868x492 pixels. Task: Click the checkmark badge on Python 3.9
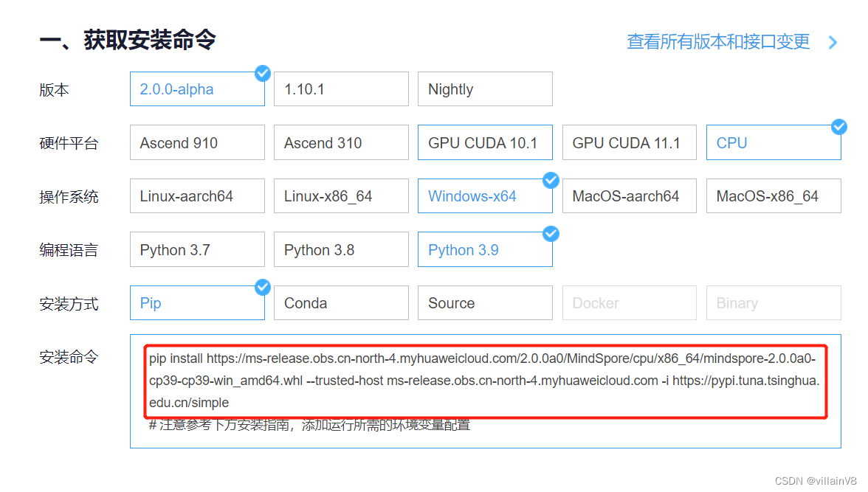pyautogui.click(x=551, y=233)
